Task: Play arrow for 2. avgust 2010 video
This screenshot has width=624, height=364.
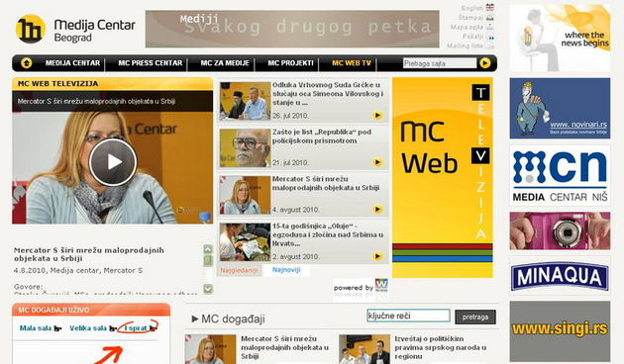Action: (x=377, y=256)
